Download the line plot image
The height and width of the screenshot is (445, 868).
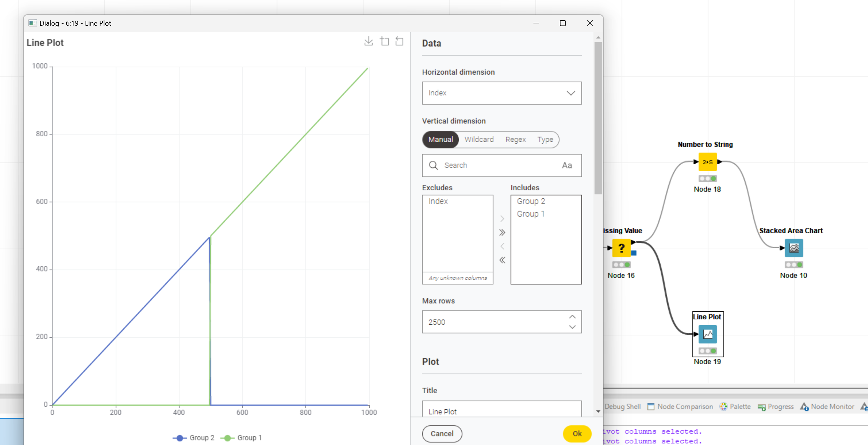(368, 41)
